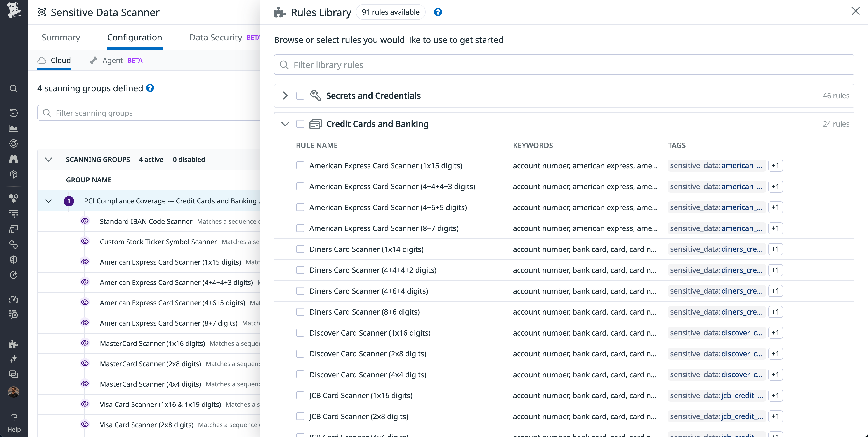This screenshot has height=437, width=868.
Task: Expand the Secrets and Credentials section
Action: click(285, 95)
